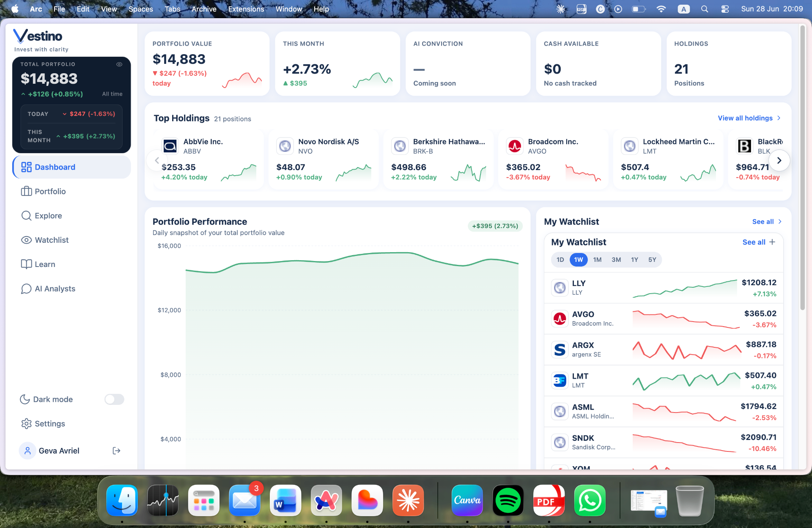Toggle the Dark mode switch
This screenshot has height=528, width=812.
coord(114,399)
